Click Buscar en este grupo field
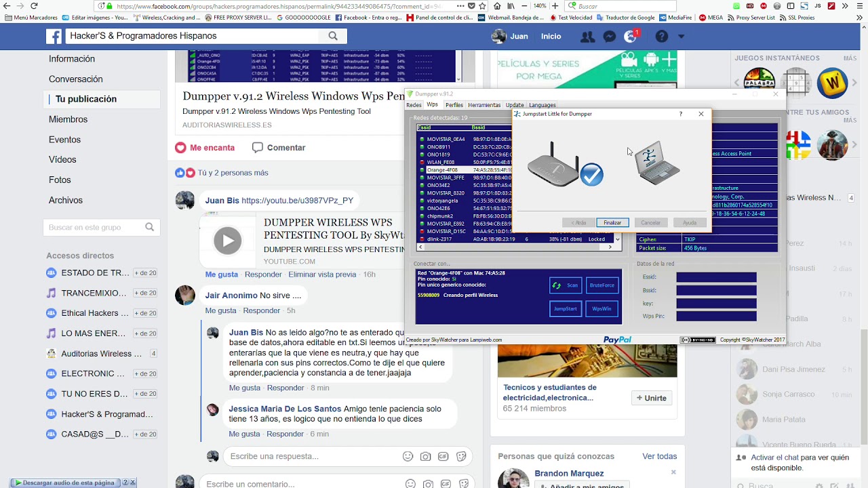This screenshot has width=868, height=488. click(x=102, y=227)
